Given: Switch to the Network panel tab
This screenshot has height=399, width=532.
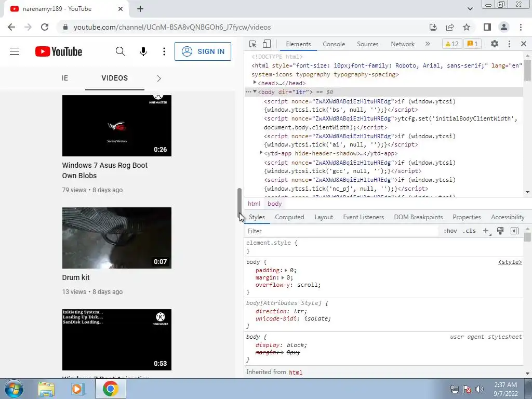Looking at the screenshot, I should [x=403, y=44].
